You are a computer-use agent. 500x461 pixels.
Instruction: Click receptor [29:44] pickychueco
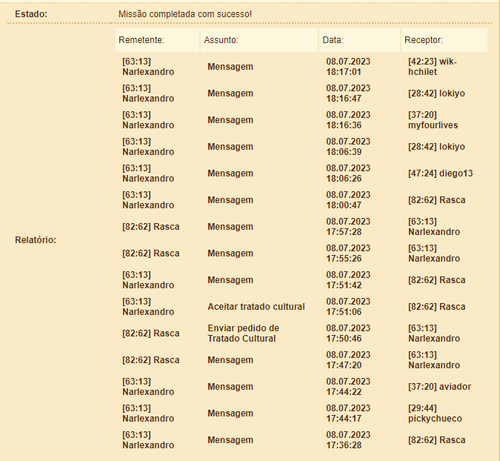[x=435, y=413]
